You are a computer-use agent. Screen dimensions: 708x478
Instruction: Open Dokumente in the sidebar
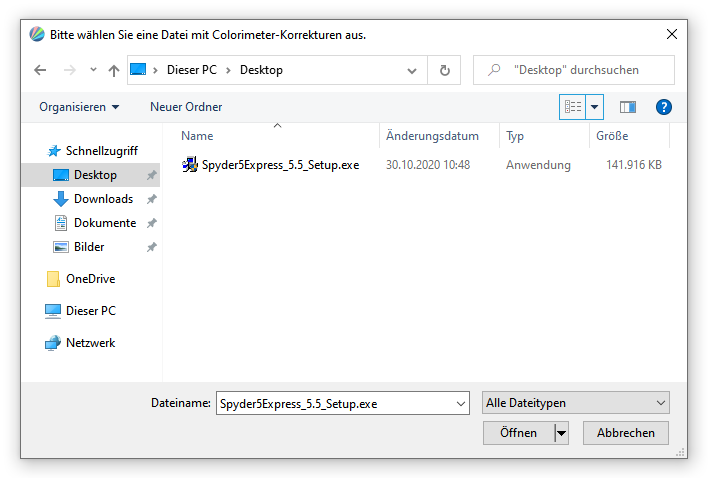(105, 223)
